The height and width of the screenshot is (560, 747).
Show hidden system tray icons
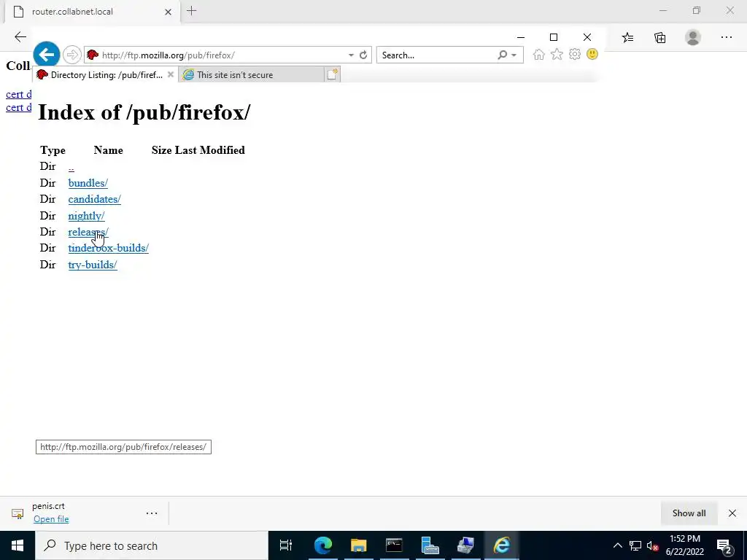point(617,545)
